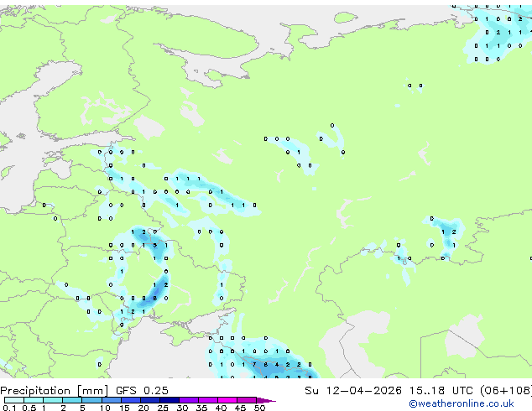
Task: Click the "Precipitation [mm]" title text
Action: click(55, 391)
